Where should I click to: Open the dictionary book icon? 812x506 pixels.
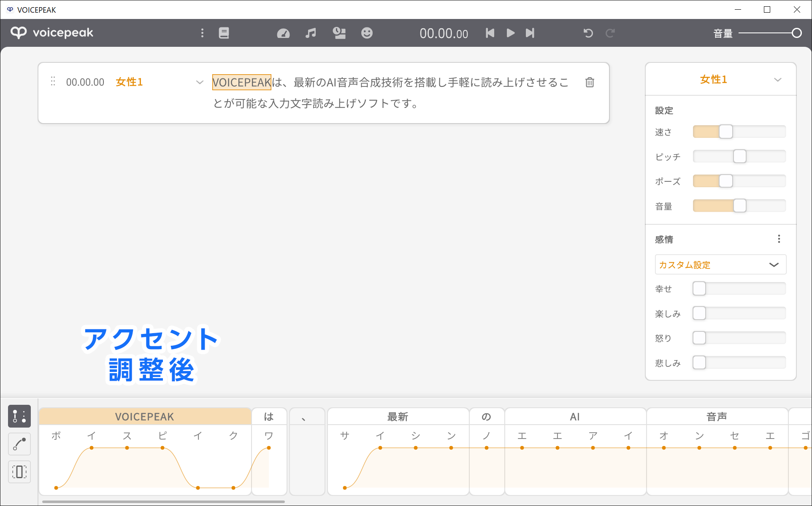pos(224,33)
